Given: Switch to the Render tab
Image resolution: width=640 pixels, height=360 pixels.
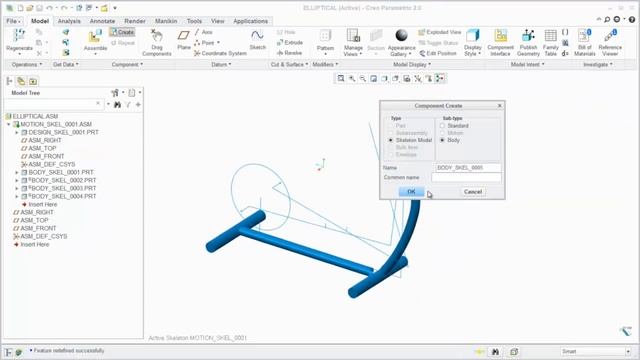Looking at the screenshot, I should [135, 21].
